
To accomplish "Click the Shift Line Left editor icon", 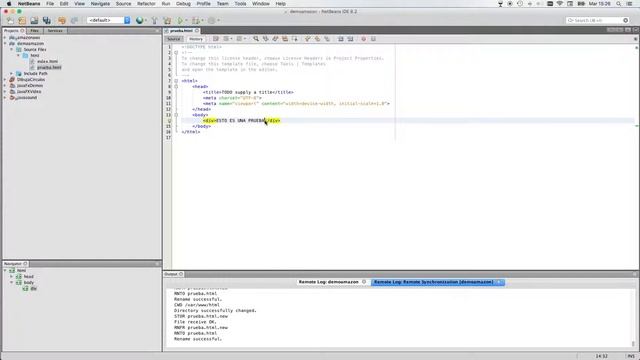I will coord(340,39).
